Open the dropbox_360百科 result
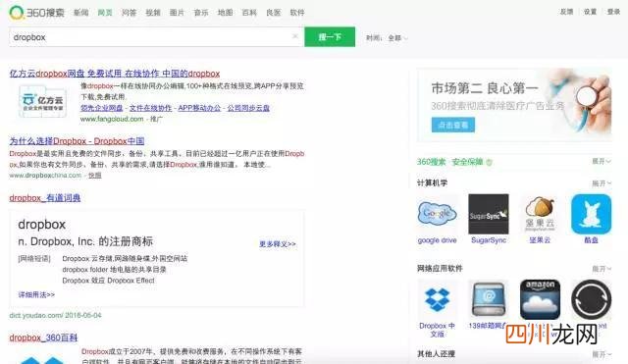This screenshot has width=628, height=364. point(43,338)
